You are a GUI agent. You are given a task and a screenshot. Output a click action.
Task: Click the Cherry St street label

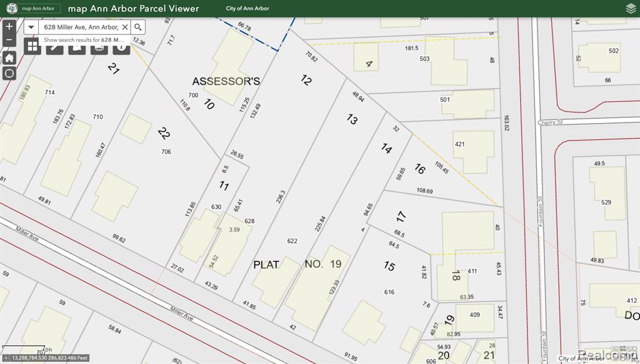pos(550,122)
